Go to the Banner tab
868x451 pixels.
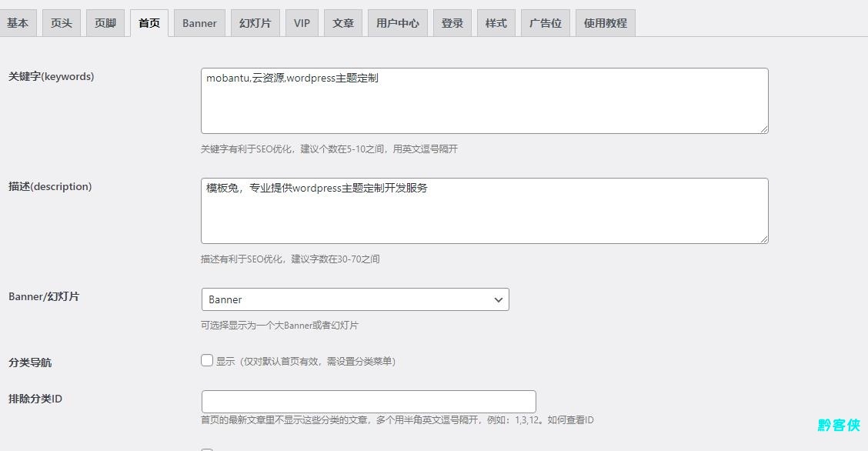[x=199, y=23]
